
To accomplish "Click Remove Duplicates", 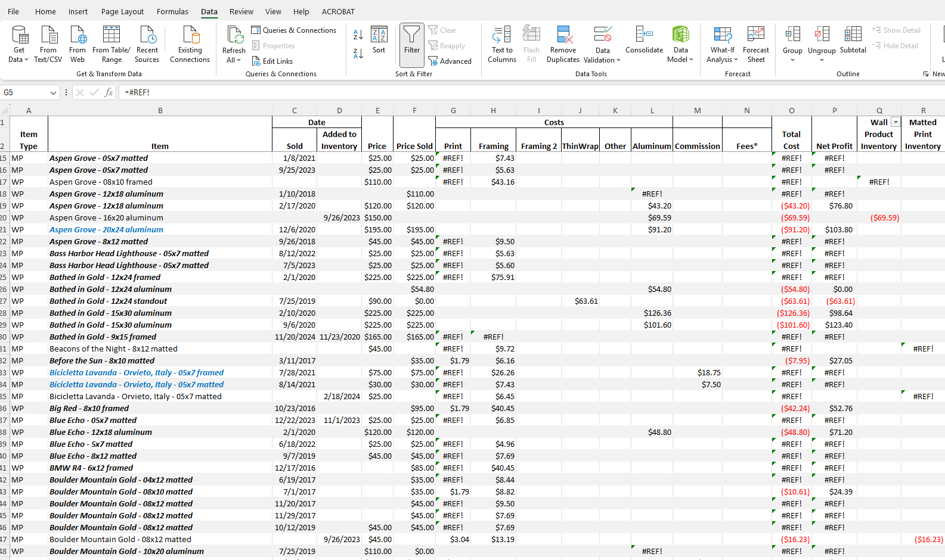I will tap(563, 44).
